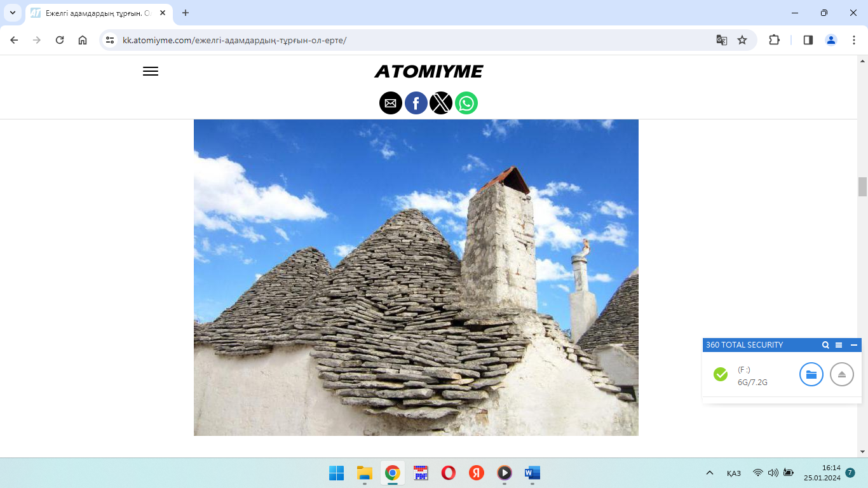Open the browser home page

coord(83,40)
